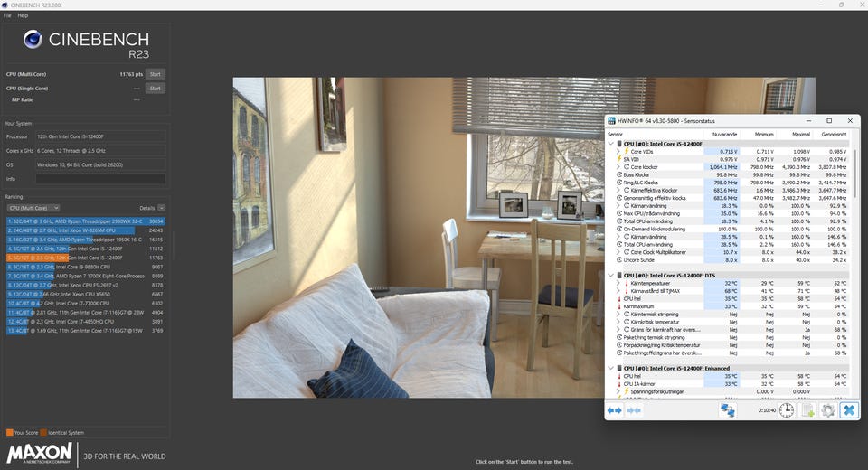868x470 pixels.
Task: Collapse the Intel Core i5-12400F: DTS group
Action: 611,275
